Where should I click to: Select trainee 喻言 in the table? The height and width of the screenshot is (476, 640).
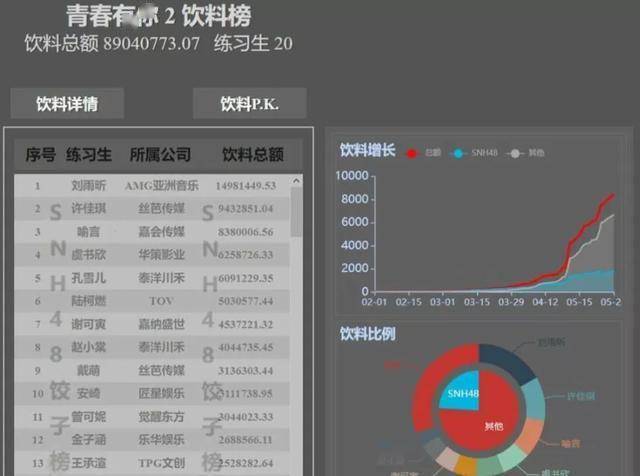click(89, 232)
